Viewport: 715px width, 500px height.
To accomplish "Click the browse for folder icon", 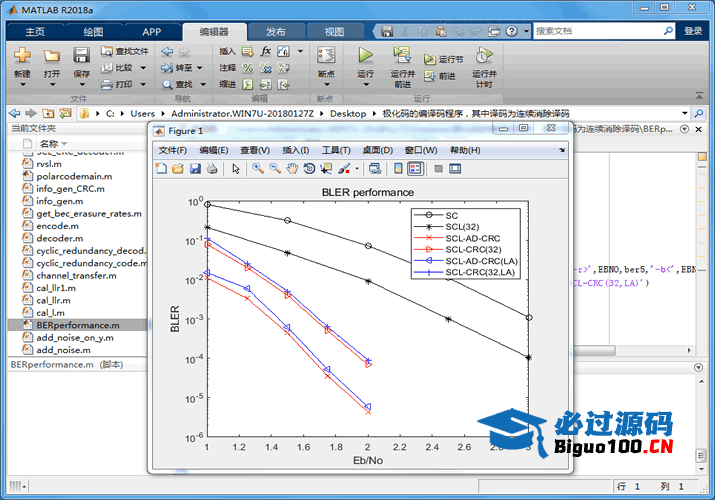I will click(x=65, y=113).
